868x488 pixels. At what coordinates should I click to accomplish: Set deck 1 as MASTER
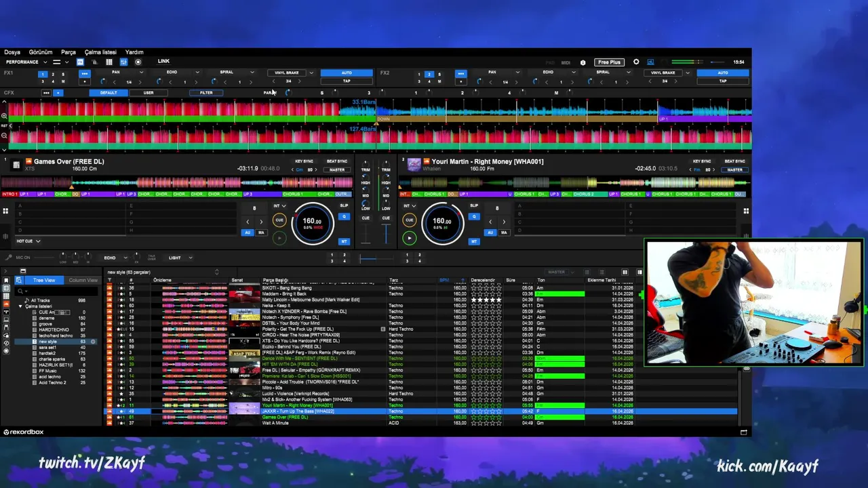tap(337, 169)
